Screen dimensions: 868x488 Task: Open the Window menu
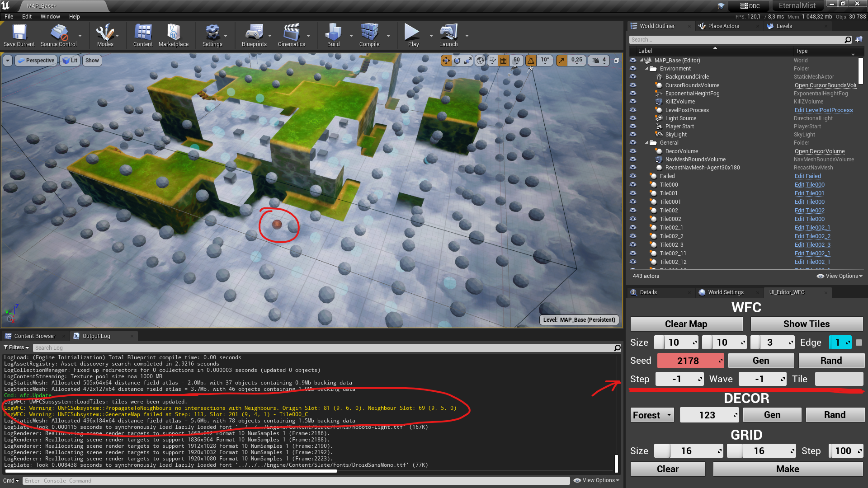coord(50,17)
